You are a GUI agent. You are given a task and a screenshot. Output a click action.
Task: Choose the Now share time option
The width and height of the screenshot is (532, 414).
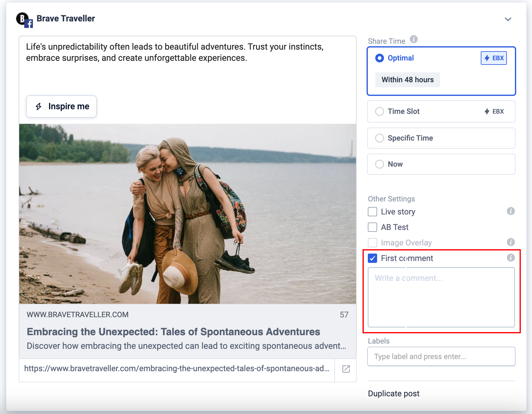380,164
